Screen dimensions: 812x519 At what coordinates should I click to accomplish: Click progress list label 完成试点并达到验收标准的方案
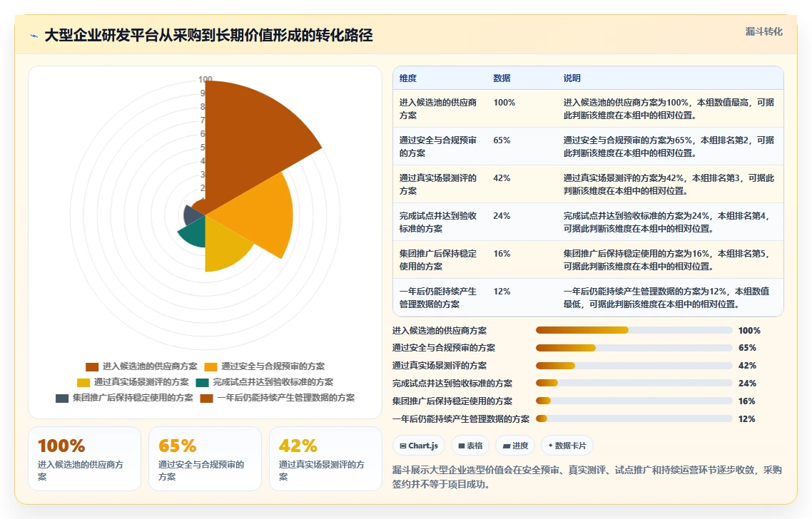452,384
